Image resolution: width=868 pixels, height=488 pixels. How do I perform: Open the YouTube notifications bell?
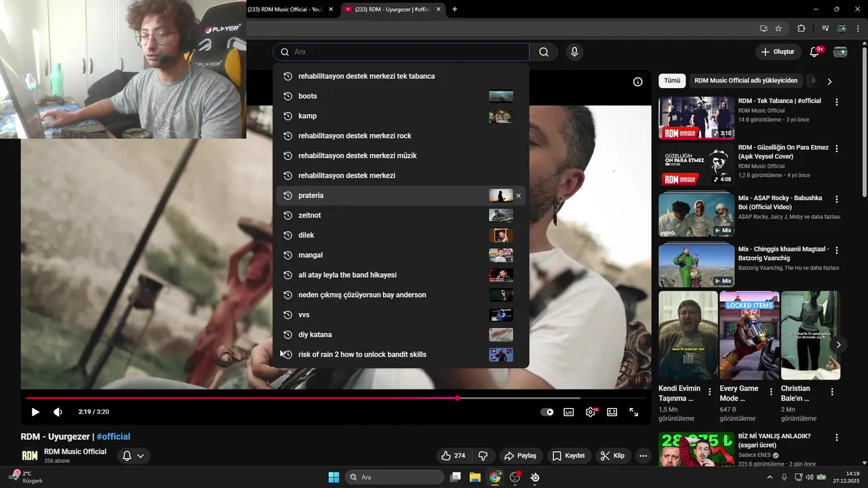[815, 52]
